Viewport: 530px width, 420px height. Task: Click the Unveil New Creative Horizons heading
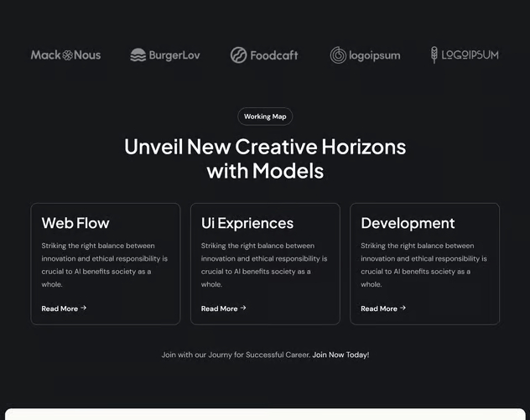pyautogui.click(x=265, y=158)
